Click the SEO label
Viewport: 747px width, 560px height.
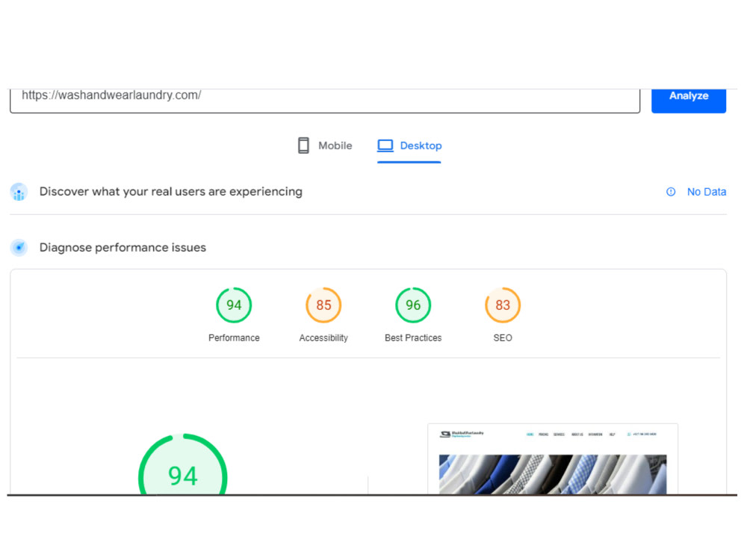(x=503, y=338)
